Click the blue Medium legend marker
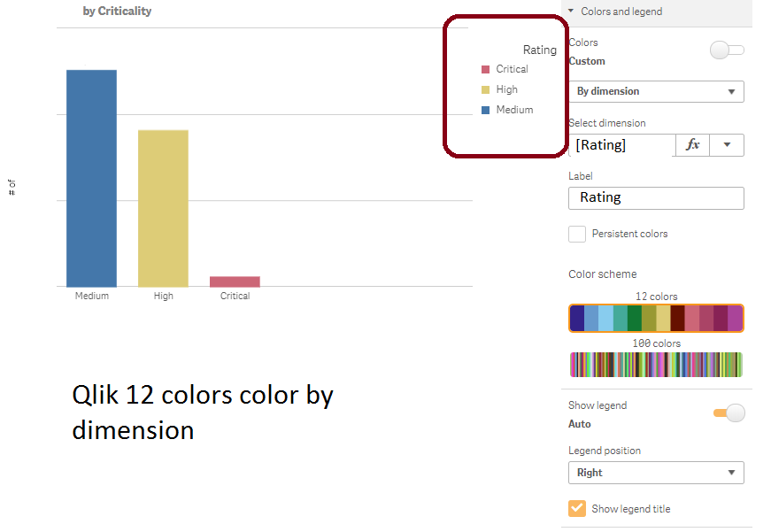 pos(486,109)
